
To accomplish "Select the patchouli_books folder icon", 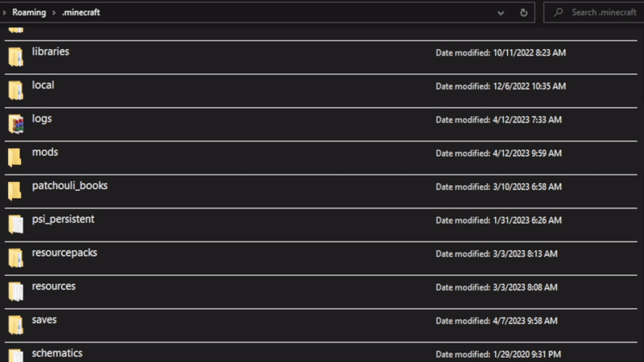I will coord(15,191).
